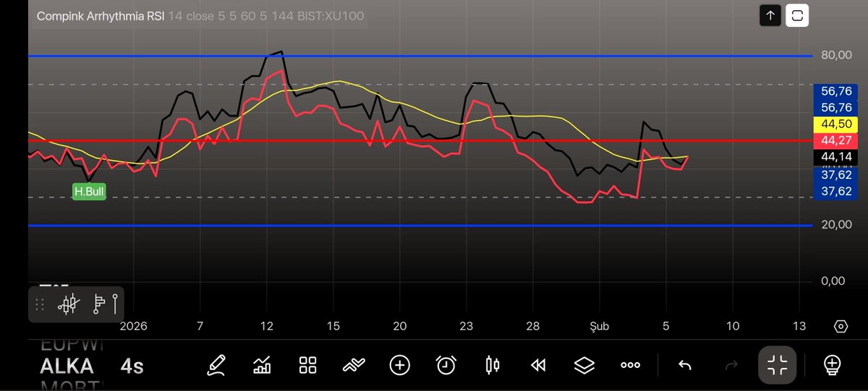Open the ALKA symbol selector
This screenshot has width=868, height=391.
pyautogui.click(x=67, y=366)
